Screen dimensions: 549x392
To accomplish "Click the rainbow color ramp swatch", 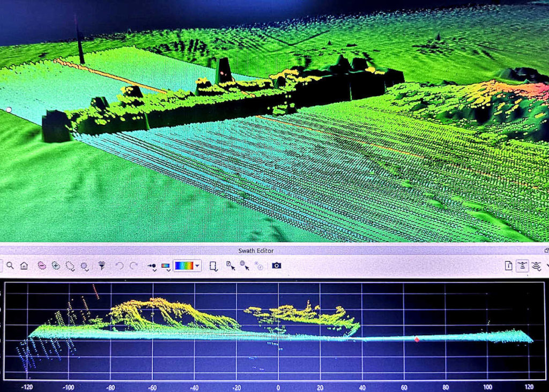I will [x=184, y=266].
